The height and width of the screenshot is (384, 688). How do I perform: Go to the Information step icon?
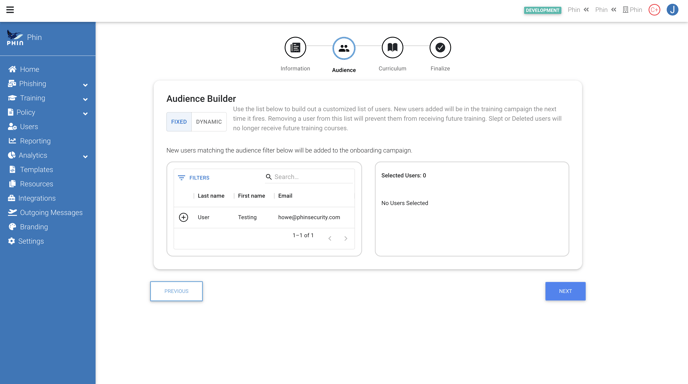pyautogui.click(x=295, y=47)
